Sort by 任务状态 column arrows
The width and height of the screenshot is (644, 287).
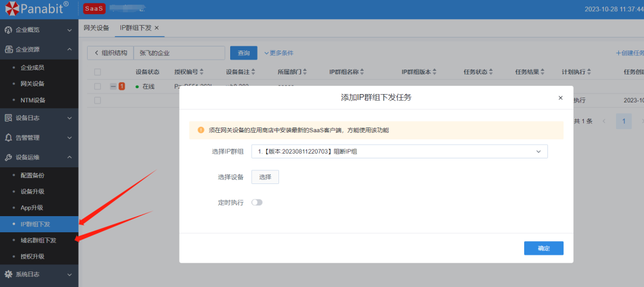(490, 71)
